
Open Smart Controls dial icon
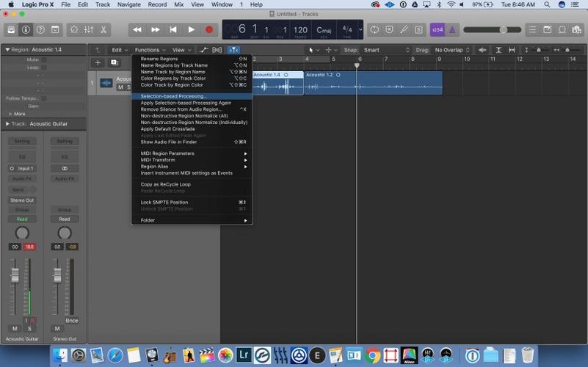coord(74,29)
